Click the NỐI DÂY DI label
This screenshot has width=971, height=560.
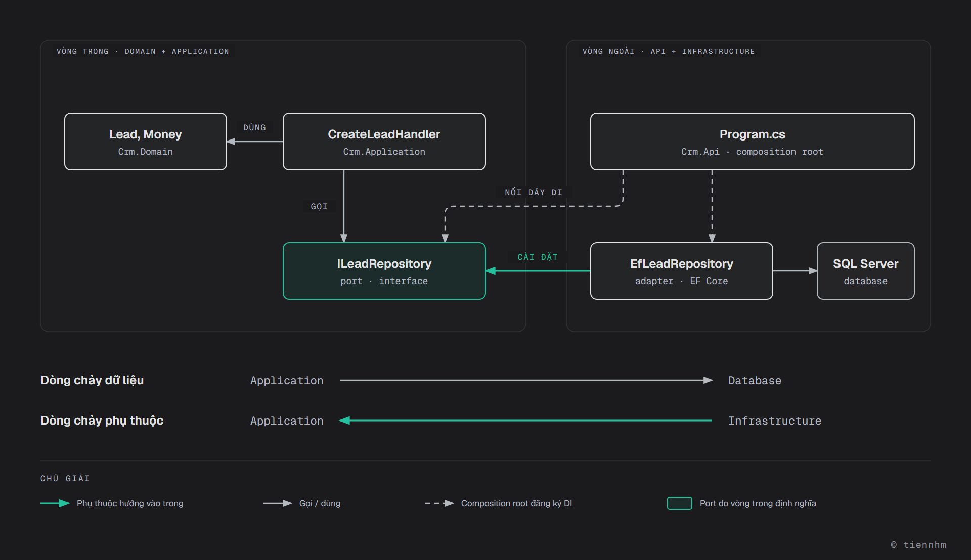tap(534, 193)
